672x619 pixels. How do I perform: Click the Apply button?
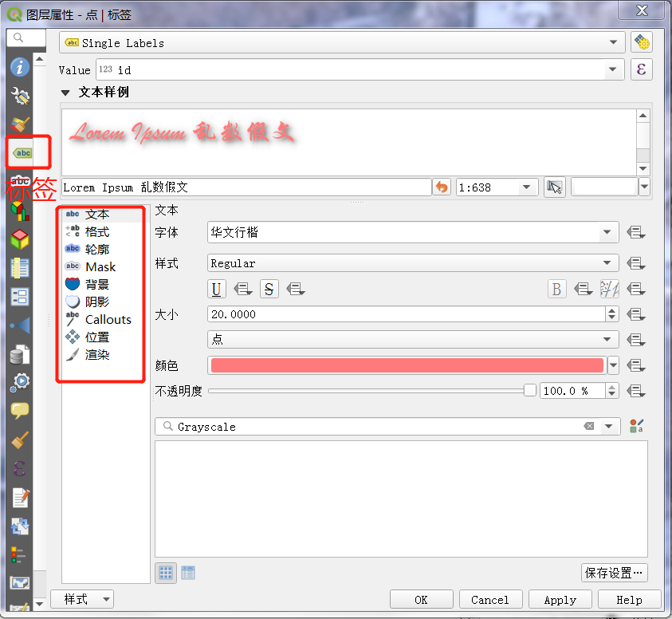560,600
